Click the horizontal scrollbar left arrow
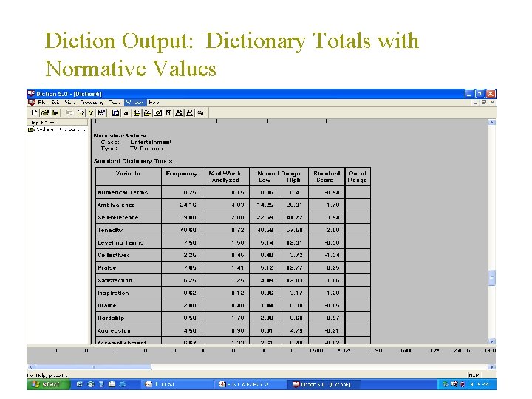The image size is (532, 399). (x=30, y=367)
